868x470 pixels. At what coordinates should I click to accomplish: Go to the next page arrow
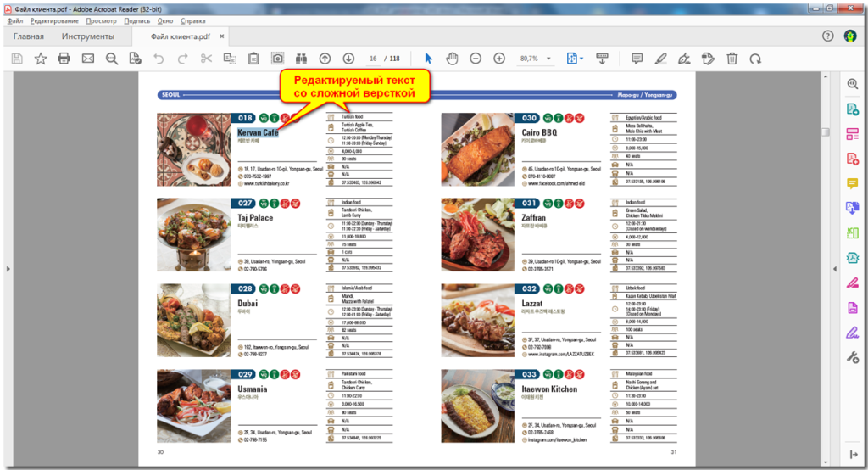pyautogui.click(x=348, y=59)
